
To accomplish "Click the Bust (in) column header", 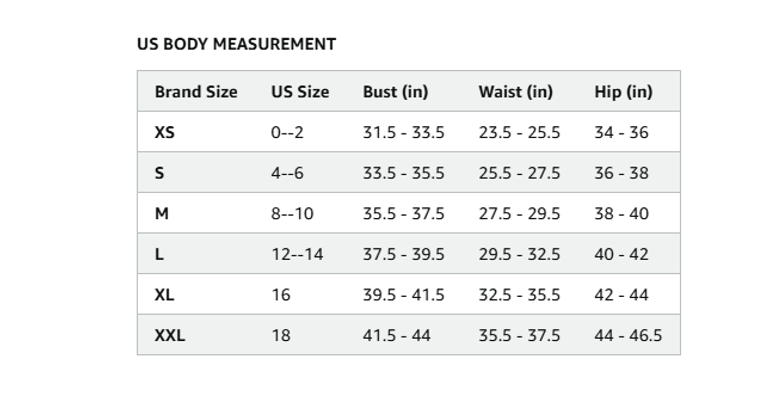I will tap(395, 91).
